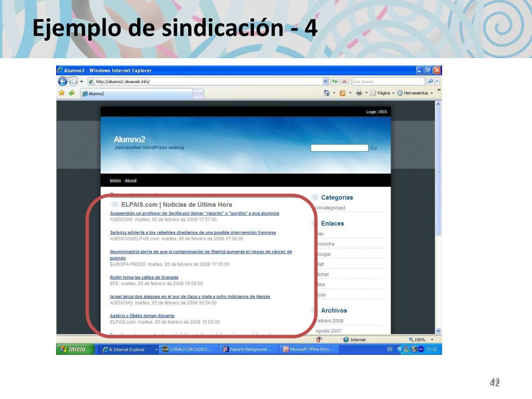Stop loading with the red X icon
Screen dimensions: 532x399
coord(344,82)
